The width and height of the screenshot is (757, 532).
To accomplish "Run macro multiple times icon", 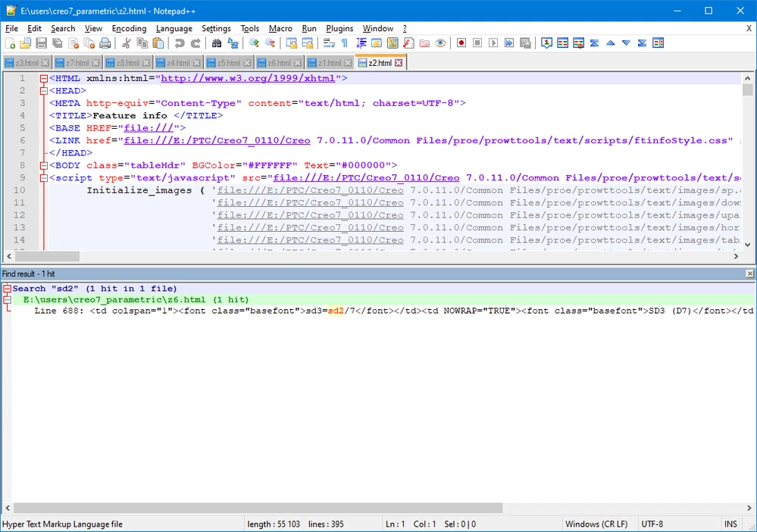I will (509, 43).
